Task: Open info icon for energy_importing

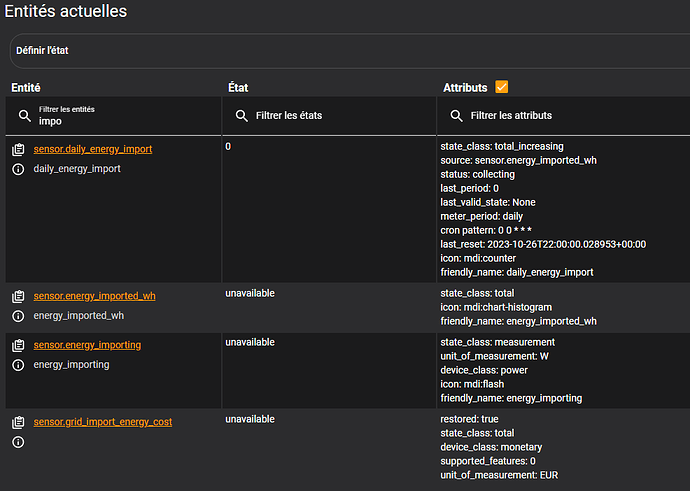Action: pos(18,365)
